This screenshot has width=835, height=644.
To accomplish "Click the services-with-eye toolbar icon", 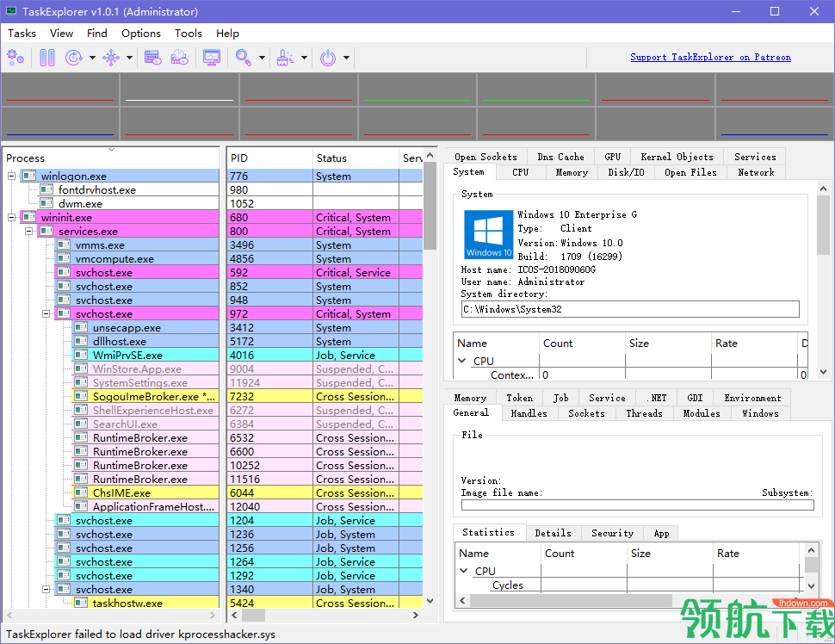I will pos(179,57).
